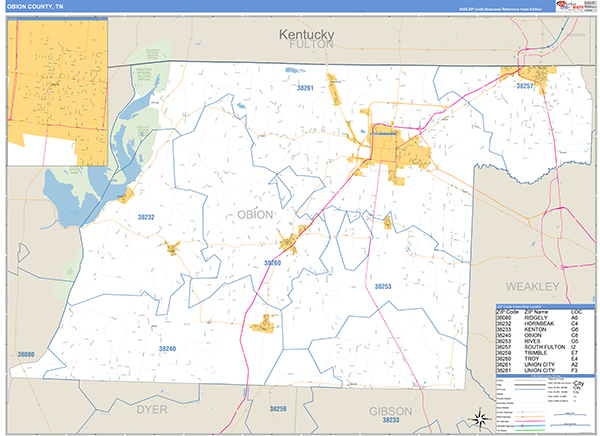Click the blue '38260' ZIP label on the map
Screen dimensions: 600x436
click(272, 263)
